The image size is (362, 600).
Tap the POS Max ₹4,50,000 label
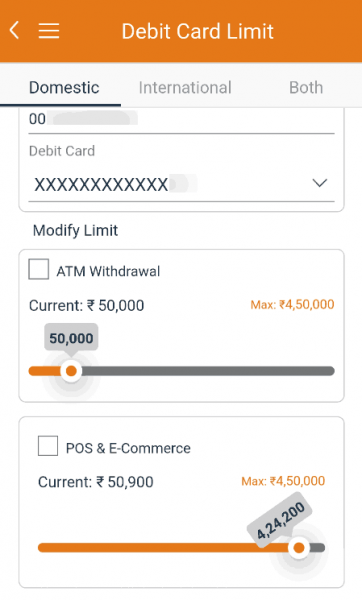point(283,481)
